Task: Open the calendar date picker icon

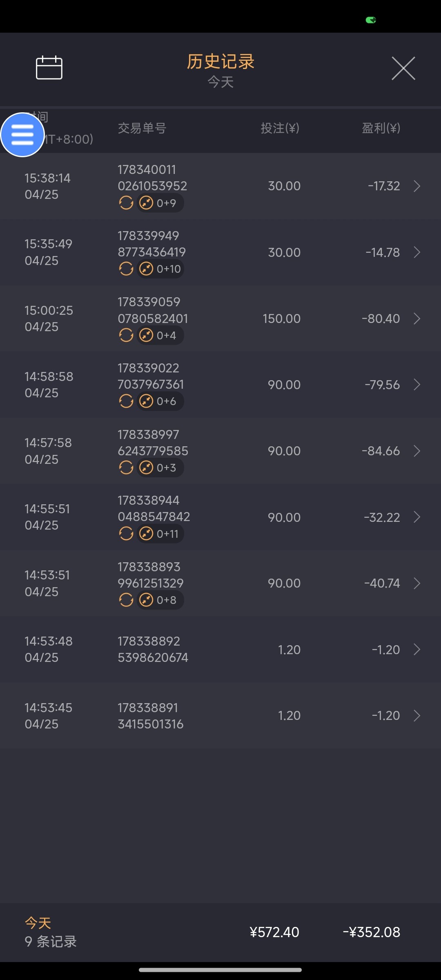Action: pos(49,68)
